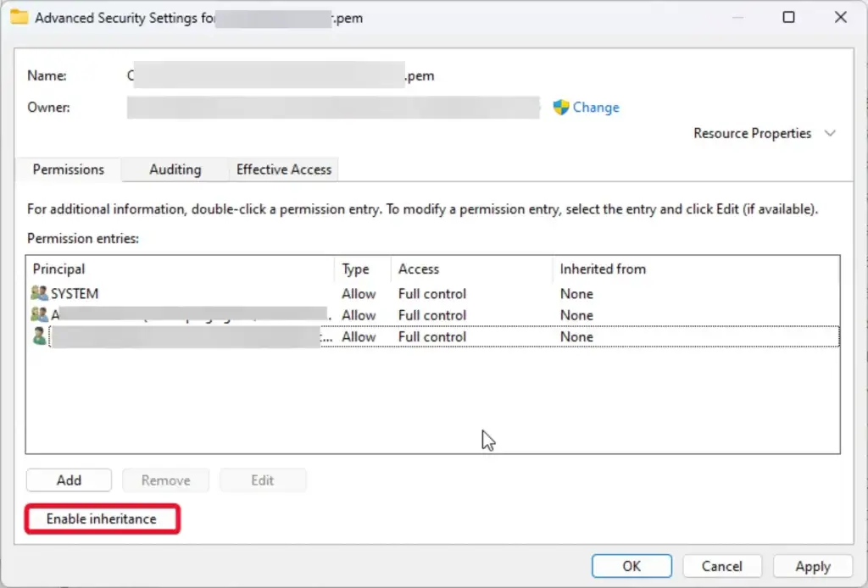
Task: Click the shield icon beside Change
Action: click(560, 108)
